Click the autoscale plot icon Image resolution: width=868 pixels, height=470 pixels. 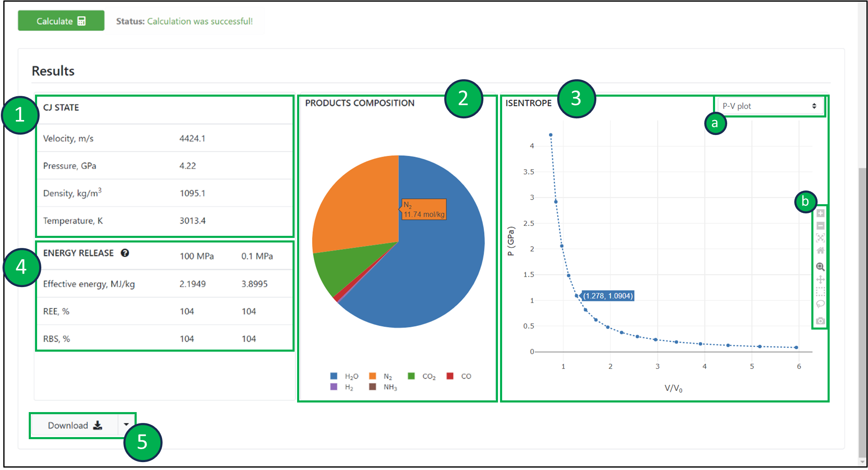(820, 238)
